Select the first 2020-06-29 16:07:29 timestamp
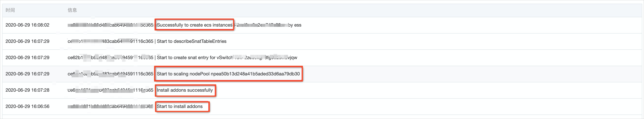Screen dimensions: 644x119 (28, 41)
